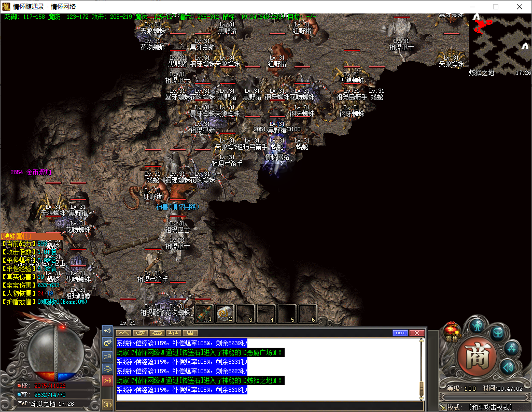Click the 等级: 100 level text
This screenshot has height=412, width=532.
click(461, 388)
